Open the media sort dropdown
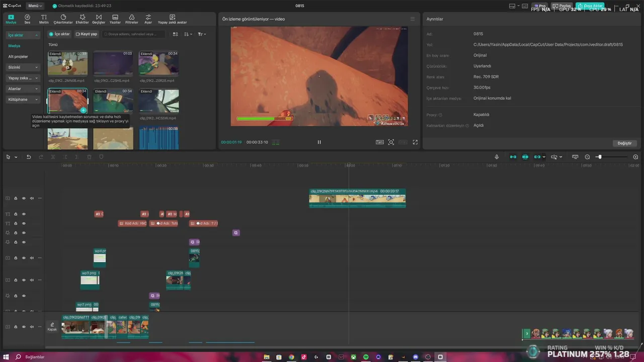 [x=188, y=34]
